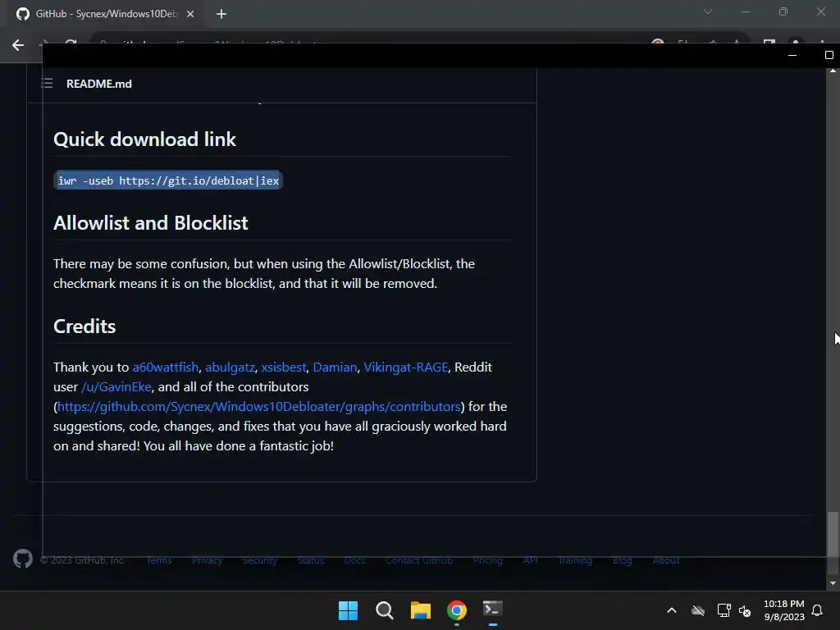This screenshot has height=630, width=840.
Task: Visit the /u/GavinEke Reddit link
Action: [116, 387]
